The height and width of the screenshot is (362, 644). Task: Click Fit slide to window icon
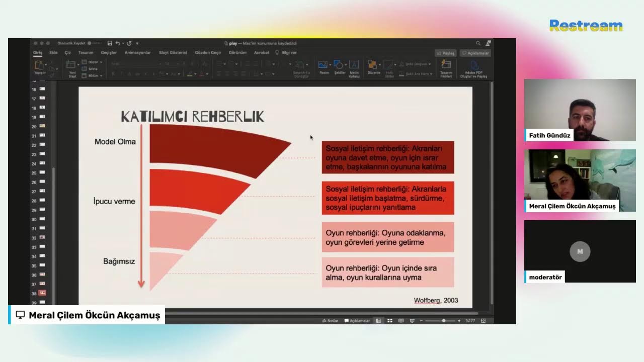click(484, 321)
